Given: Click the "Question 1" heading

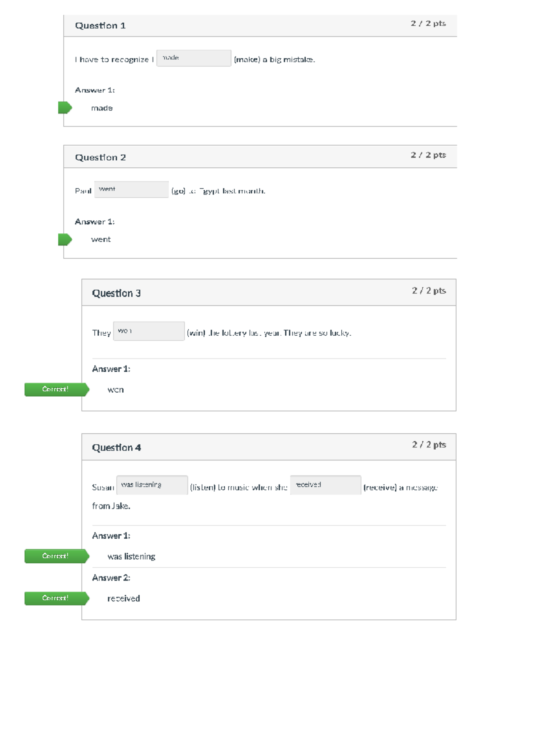Looking at the screenshot, I should (x=100, y=26).
